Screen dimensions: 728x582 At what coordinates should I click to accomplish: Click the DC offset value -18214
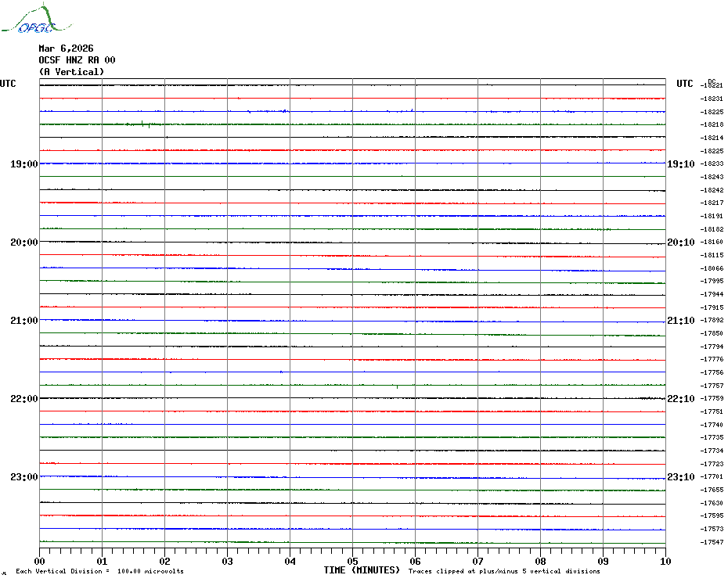[x=712, y=138]
